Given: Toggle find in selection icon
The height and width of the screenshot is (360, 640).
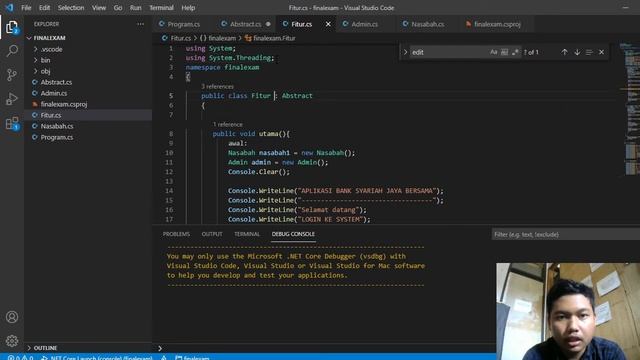Looking at the screenshot, I should point(589,52).
